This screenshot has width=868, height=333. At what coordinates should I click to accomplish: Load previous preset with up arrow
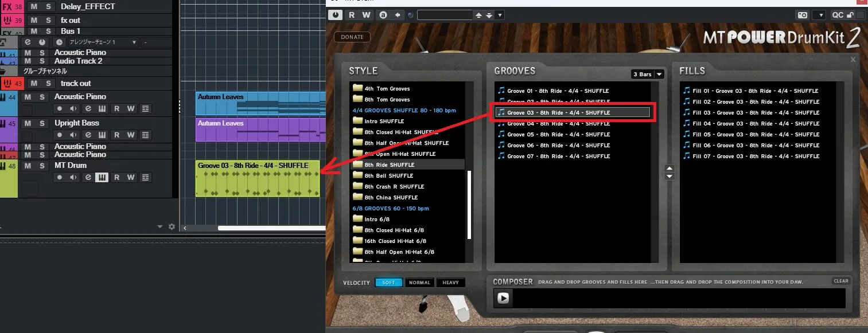pos(479,15)
